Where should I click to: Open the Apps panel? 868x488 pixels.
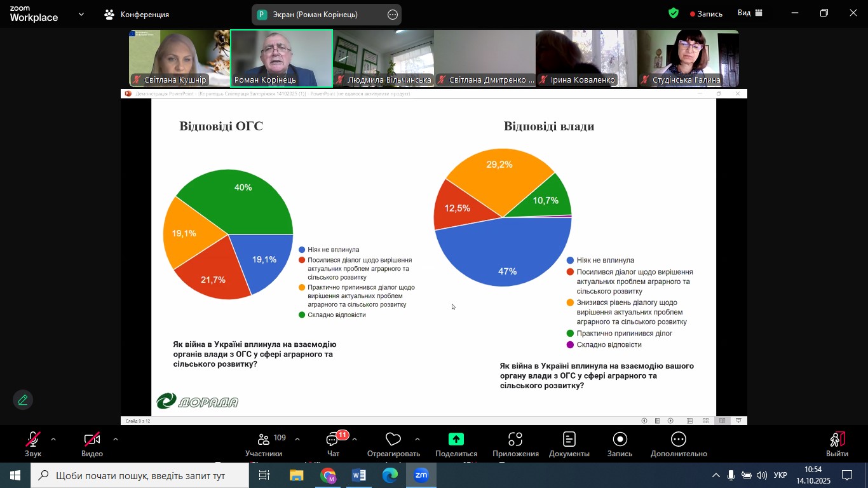(x=515, y=444)
